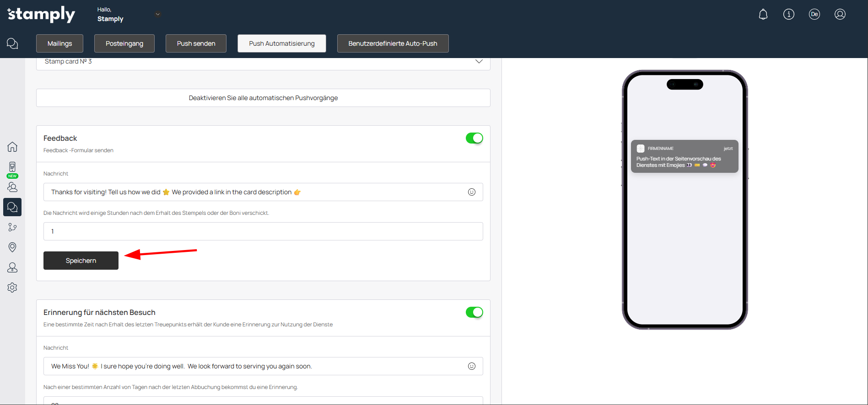Toggle off Erinnerung für nächsten Besuch

pyautogui.click(x=474, y=312)
